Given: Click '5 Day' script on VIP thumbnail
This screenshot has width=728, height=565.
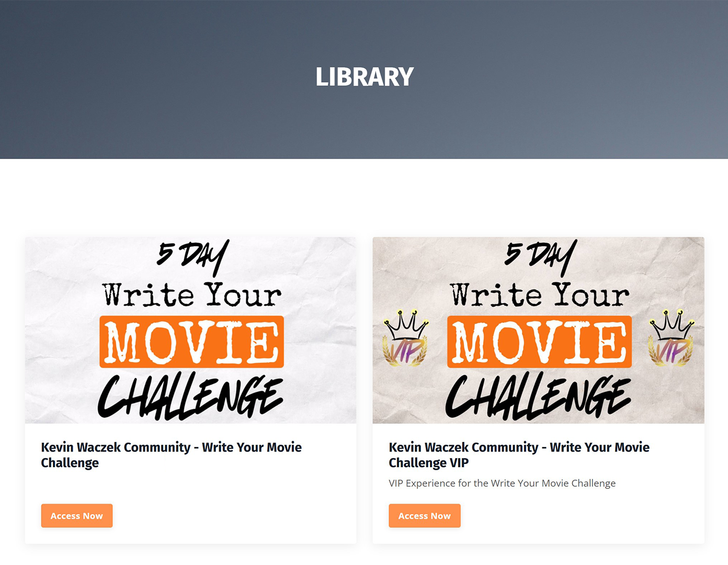Looking at the screenshot, I should coord(541,257).
